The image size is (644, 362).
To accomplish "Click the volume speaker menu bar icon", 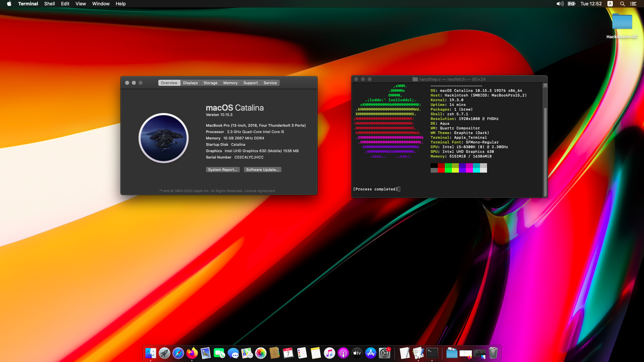I will click(560, 4).
